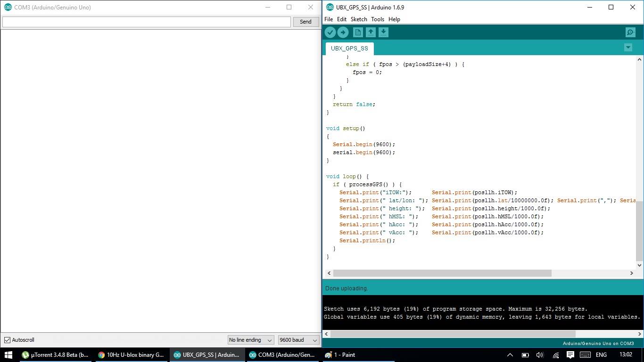Click 'Arduino/Genuino Uno on COM3' status text
The width and height of the screenshot is (644, 362).
click(598, 344)
